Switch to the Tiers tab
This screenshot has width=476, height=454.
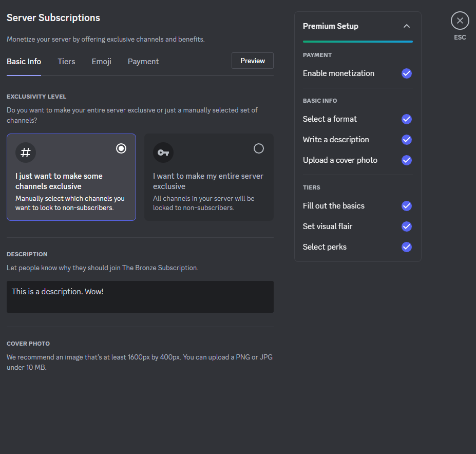(x=66, y=62)
